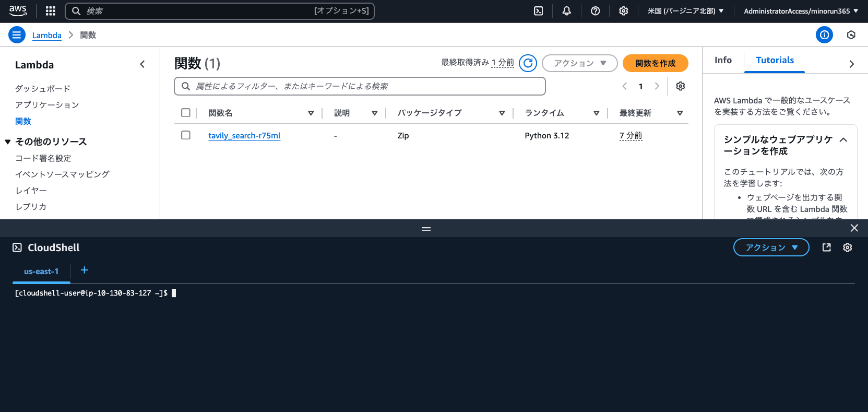This screenshot has width=868, height=412.
Task: Click the CloudShell panel resize handle
Action: pyautogui.click(x=426, y=229)
